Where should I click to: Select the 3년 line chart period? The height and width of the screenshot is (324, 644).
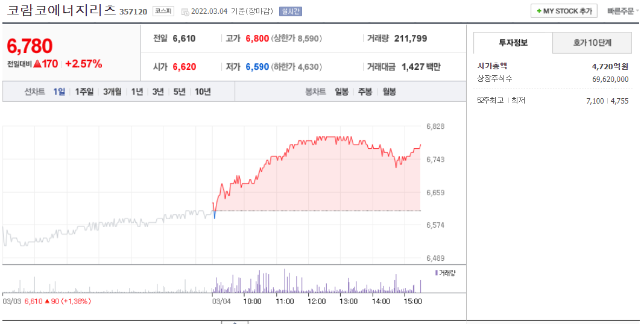click(x=158, y=92)
